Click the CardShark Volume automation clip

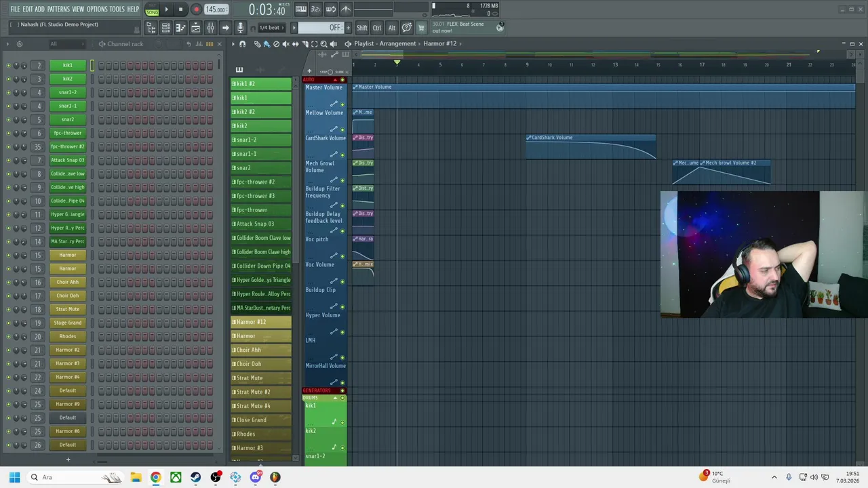(x=591, y=147)
